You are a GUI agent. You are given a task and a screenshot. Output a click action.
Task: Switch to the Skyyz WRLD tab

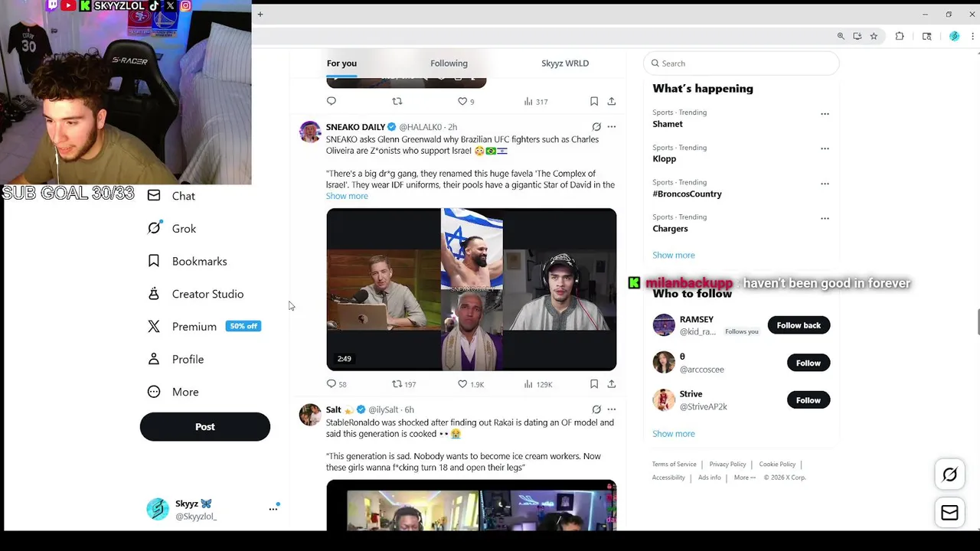click(565, 64)
